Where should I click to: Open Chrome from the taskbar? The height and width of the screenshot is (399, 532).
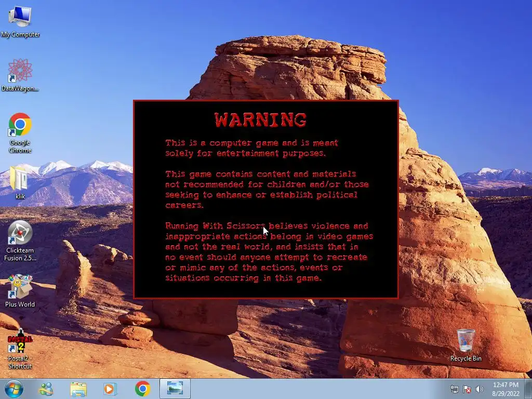(142, 389)
